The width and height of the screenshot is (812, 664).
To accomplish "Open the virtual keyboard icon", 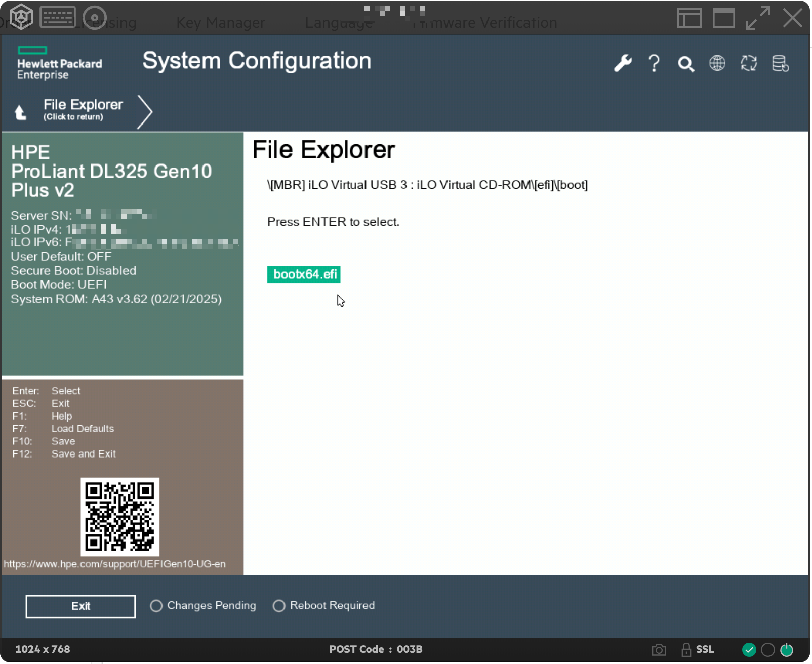I will [x=57, y=17].
